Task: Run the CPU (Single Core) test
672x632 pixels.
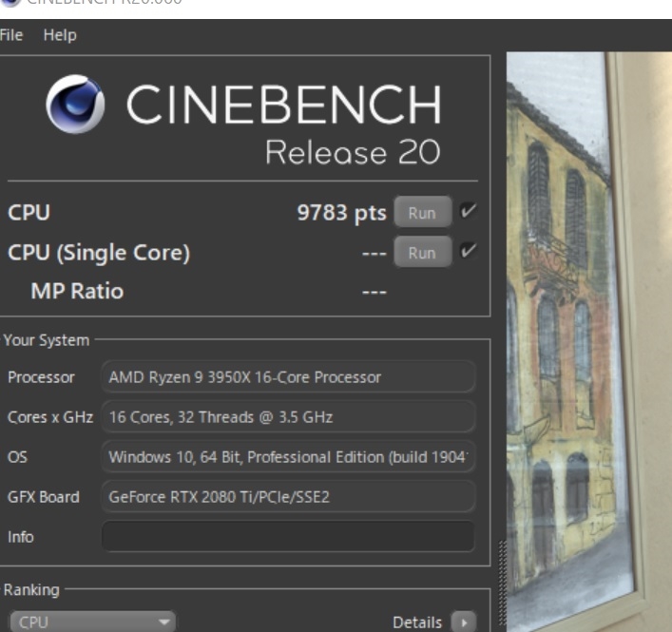Action: pyautogui.click(x=423, y=253)
